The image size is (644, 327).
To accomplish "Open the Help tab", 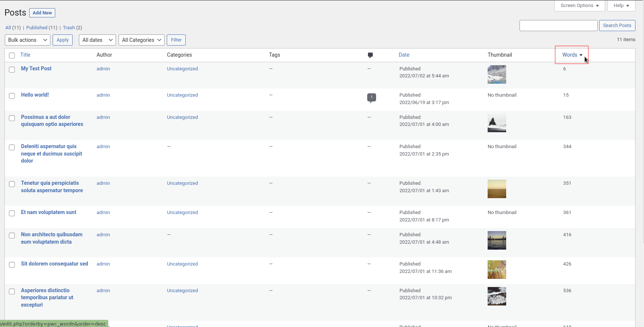I will pos(621,6).
